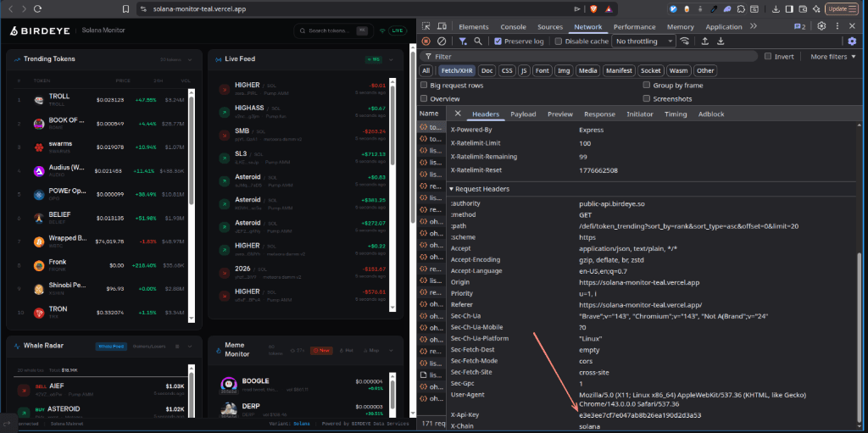Viewport: 868px width, 433px height.
Task: Collapse the Live Feed panel chevron
Action: [391, 59]
